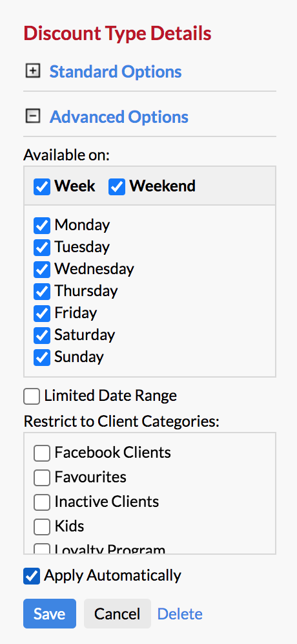Disable Thursday availability
This screenshot has width=297, height=644.
point(42,291)
